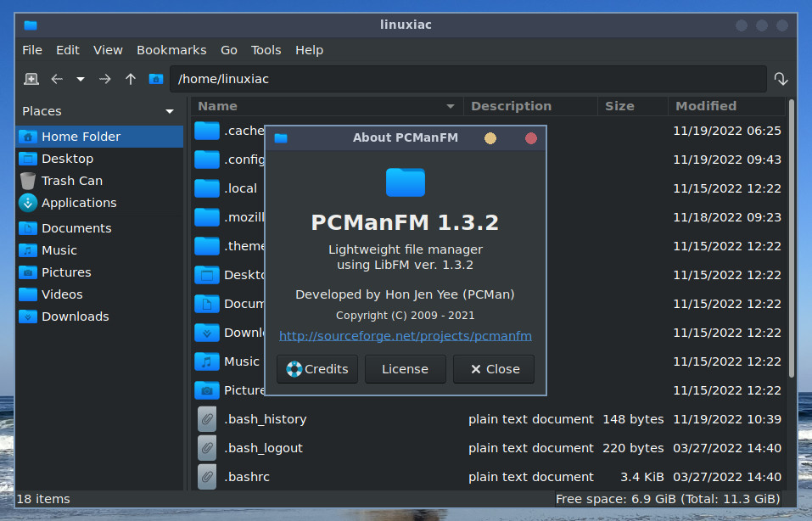
Task: Open Applications in the sidebar
Action: coord(99,203)
